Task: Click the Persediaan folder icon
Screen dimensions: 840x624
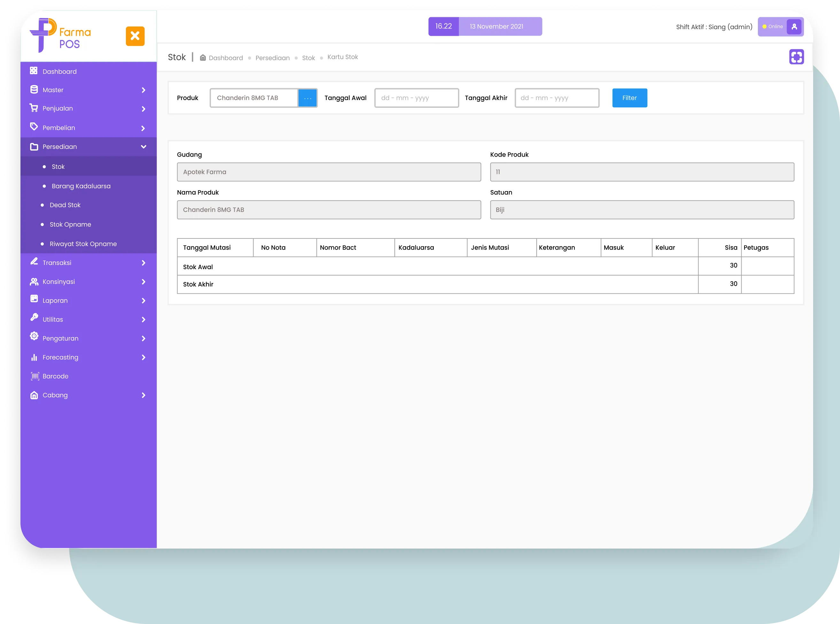Action: [34, 146]
